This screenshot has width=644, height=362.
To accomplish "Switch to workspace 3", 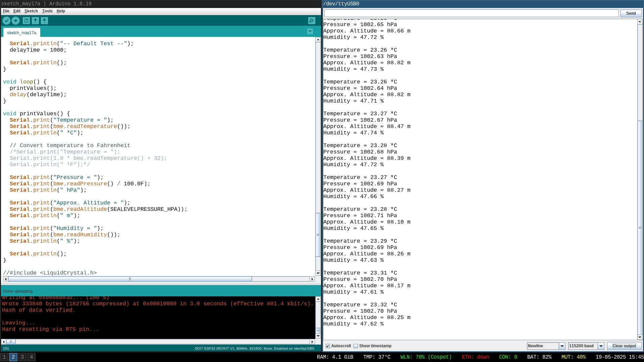I will [x=22, y=357].
